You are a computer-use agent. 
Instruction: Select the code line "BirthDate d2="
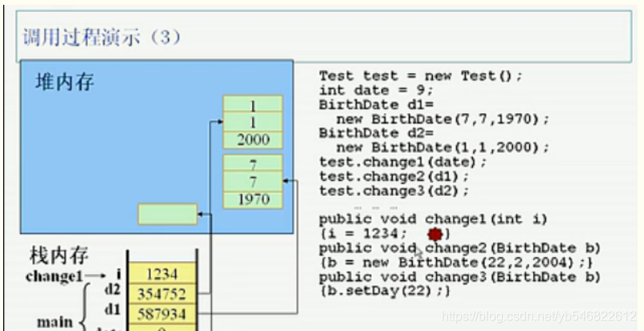pyautogui.click(x=376, y=133)
